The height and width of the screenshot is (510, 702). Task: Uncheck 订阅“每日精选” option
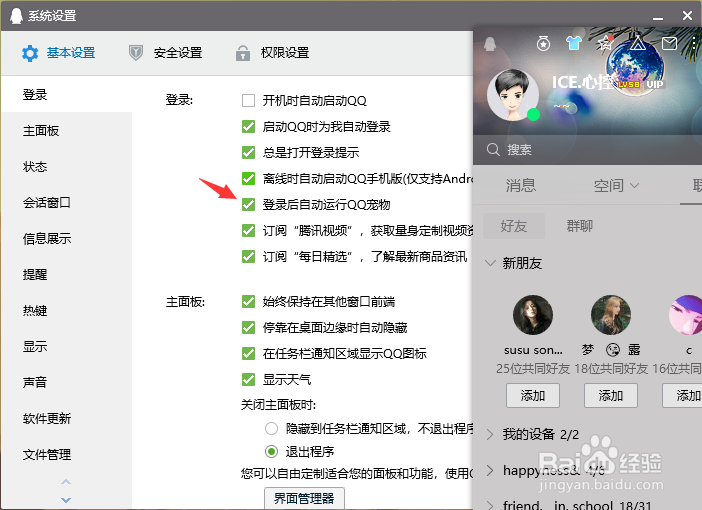click(248, 256)
